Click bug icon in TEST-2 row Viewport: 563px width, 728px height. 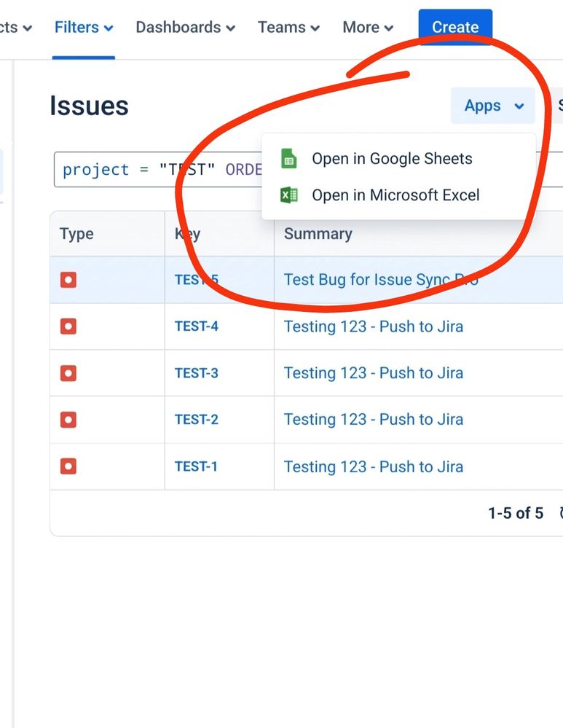coord(68,420)
